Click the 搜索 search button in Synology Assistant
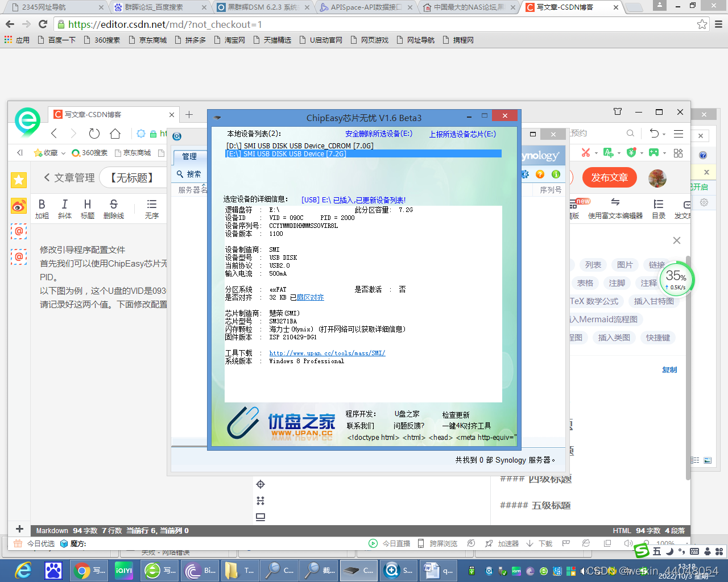Screen dimensions: 728x582 [x=189, y=174]
